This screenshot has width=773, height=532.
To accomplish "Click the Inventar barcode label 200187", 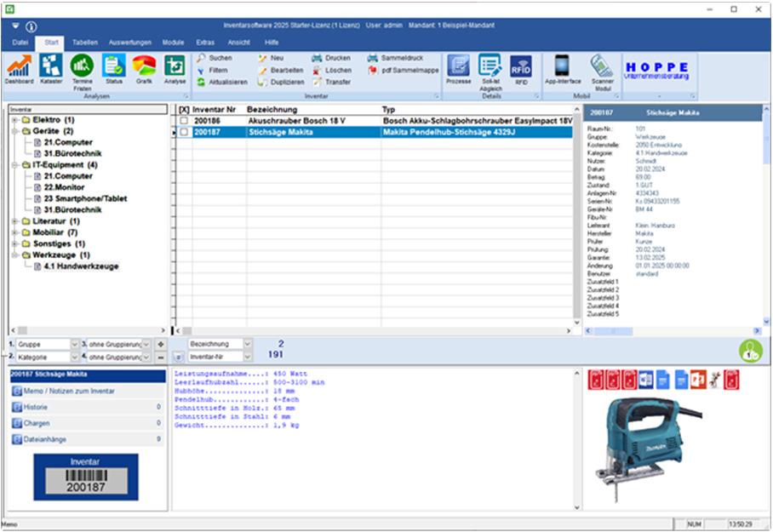I will pos(86,478).
